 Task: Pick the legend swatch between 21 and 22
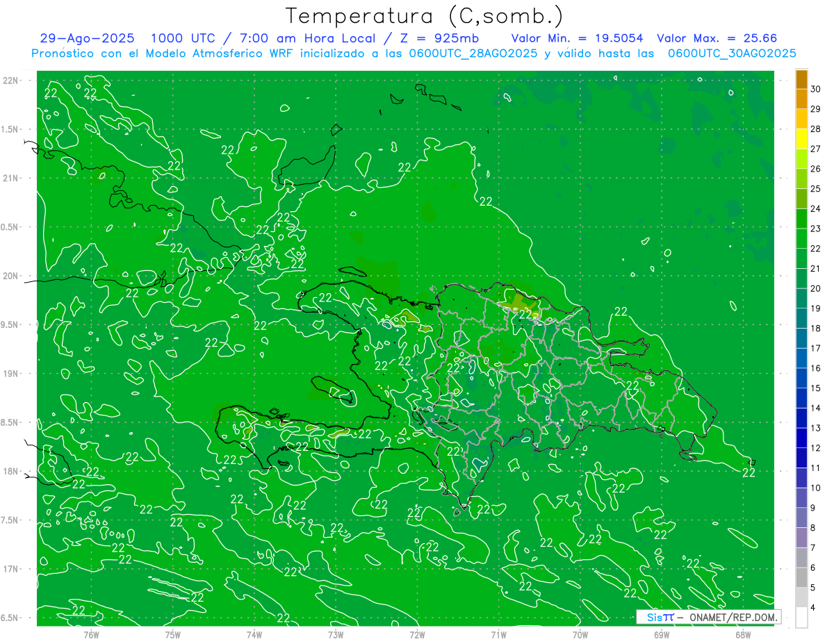pyautogui.click(x=801, y=258)
